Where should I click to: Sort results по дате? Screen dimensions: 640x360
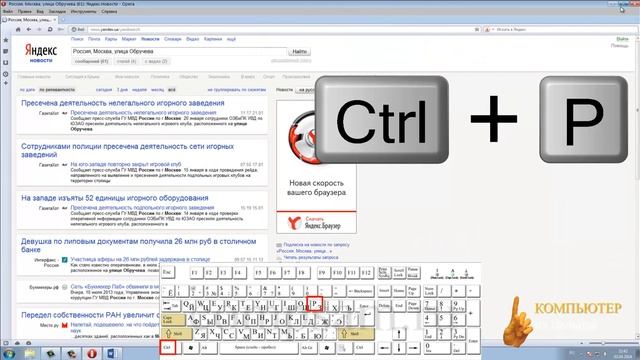click(27, 89)
